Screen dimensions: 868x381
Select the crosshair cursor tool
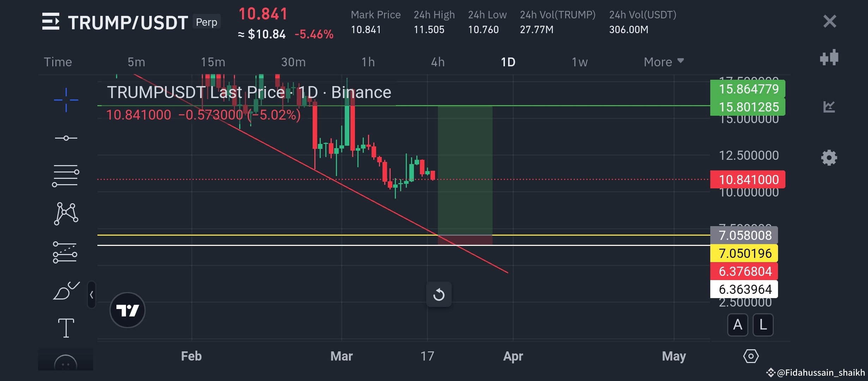click(x=66, y=100)
